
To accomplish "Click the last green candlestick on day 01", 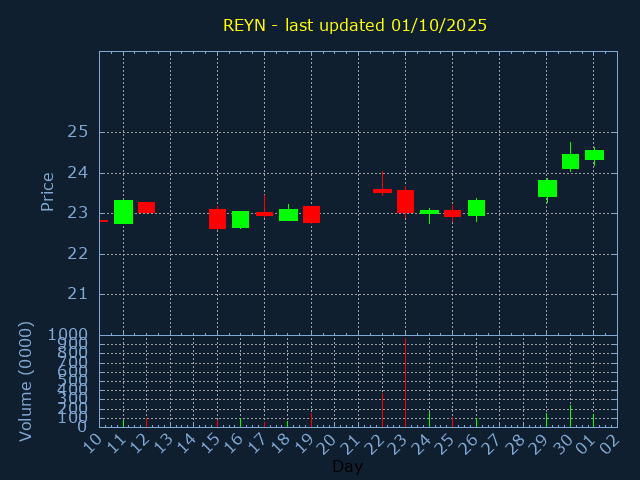I will (594, 155).
